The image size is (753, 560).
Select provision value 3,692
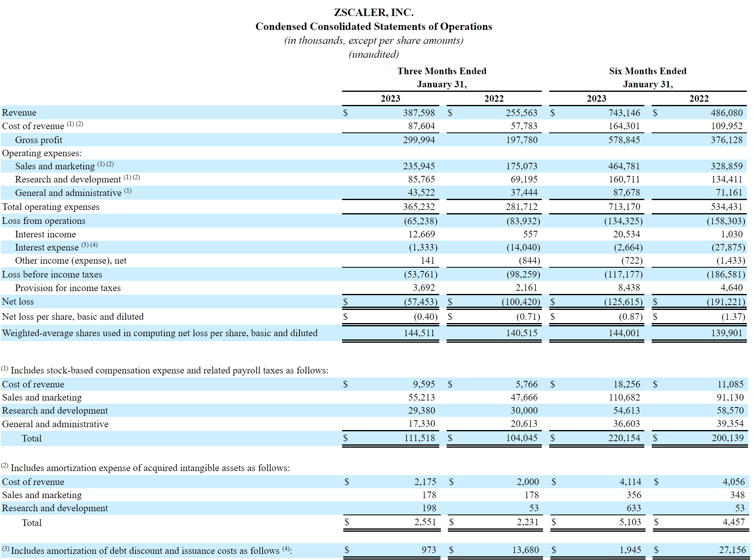[x=424, y=287]
